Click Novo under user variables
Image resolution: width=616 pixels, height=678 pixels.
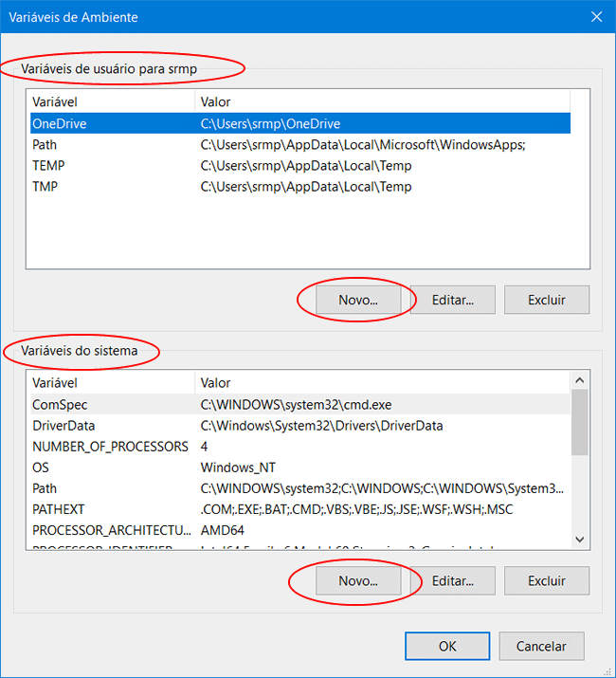[358, 300]
